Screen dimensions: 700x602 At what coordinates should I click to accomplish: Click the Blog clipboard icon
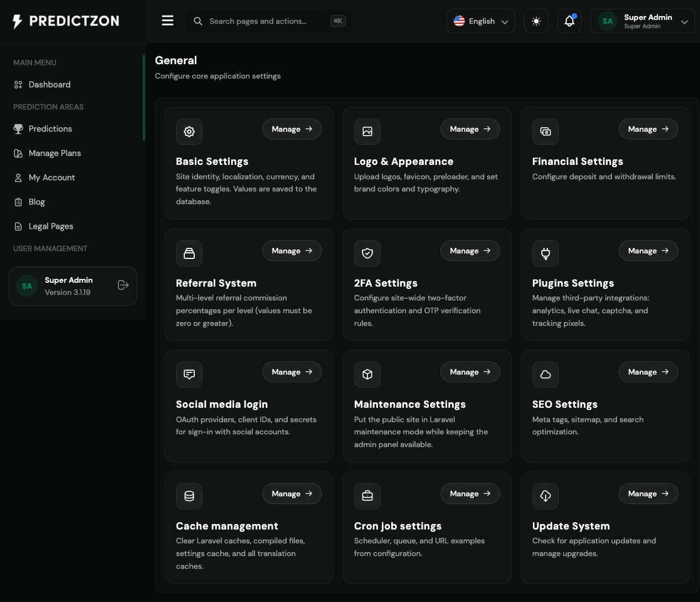pyautogui.click(x=18, y=202)
